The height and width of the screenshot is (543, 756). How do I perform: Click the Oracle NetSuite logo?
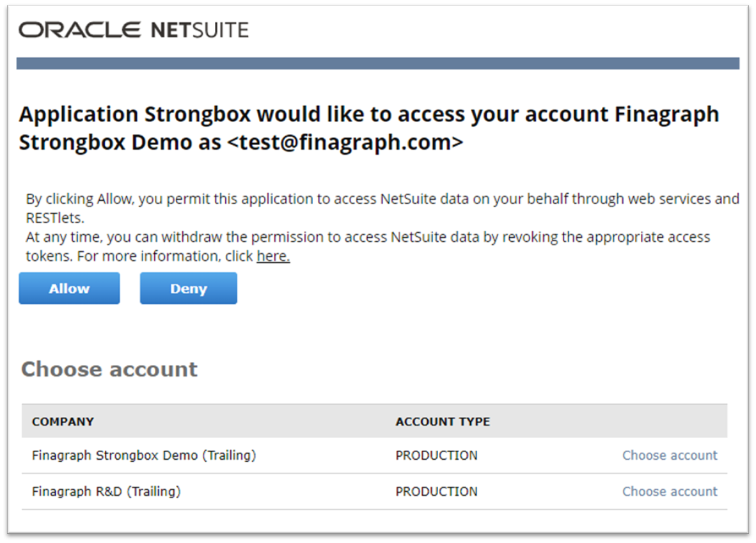134,30
